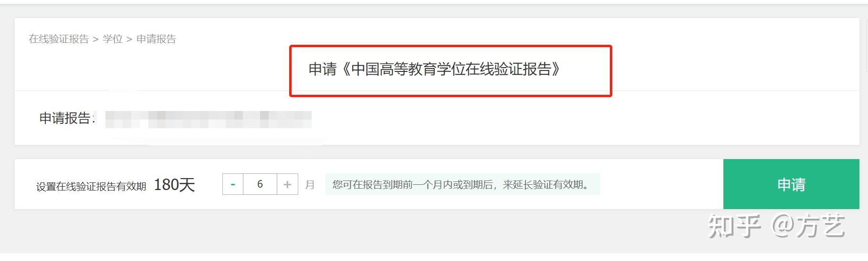868x261 pixels.
Task: Select the 申请报告 breadcrumb item
Action: (157, 39)
